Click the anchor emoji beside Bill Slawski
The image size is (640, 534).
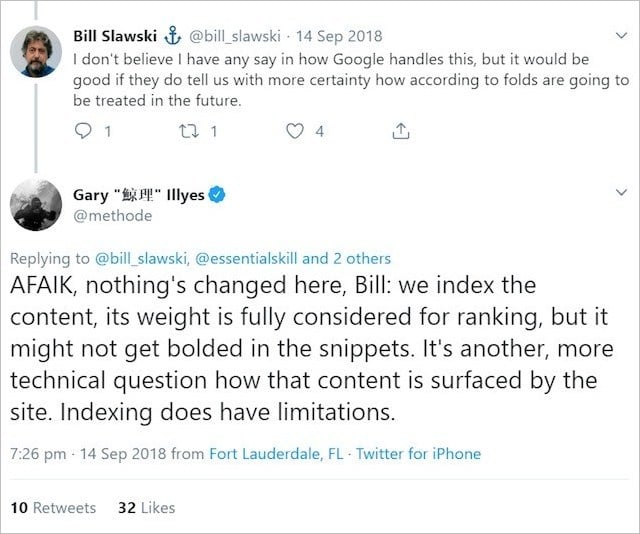coord(172,37)
